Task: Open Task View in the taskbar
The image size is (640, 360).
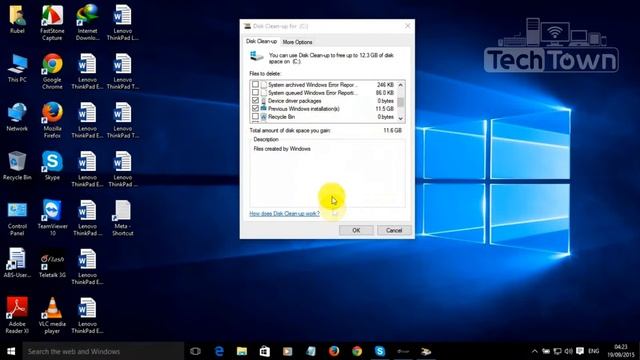Action: coord(196,351)
